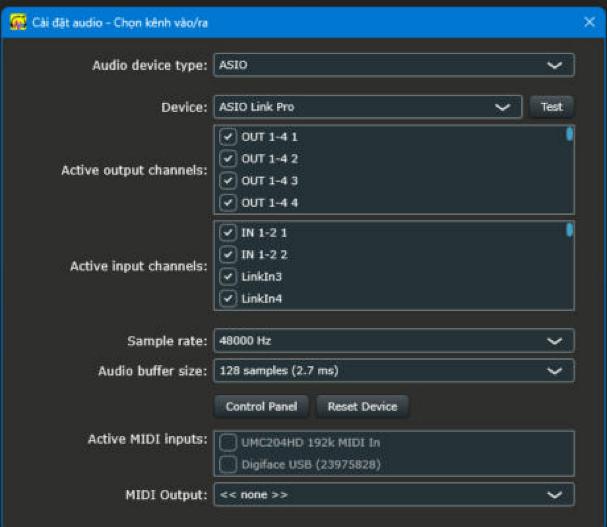Enable UMC204HD 192k MIDI In
Image resolution: width=607 pixels, height=527 pixels.
pyautogui.click(x=228, y=443)
